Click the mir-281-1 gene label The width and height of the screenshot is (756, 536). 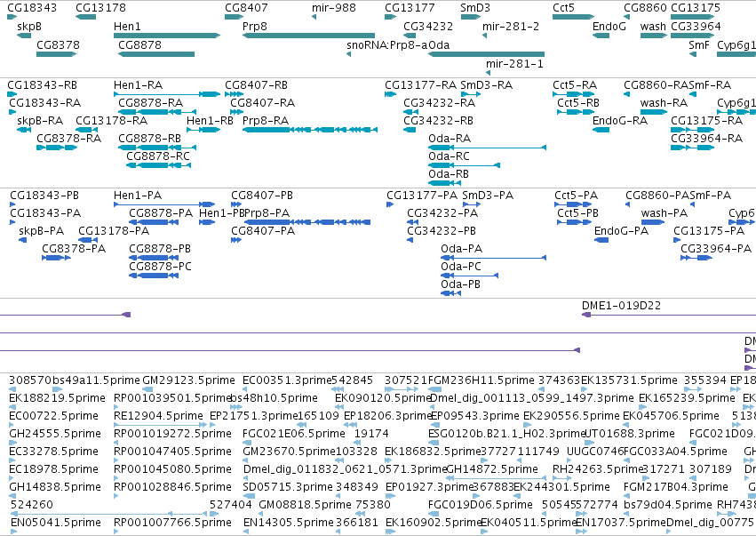pos(514,64)
